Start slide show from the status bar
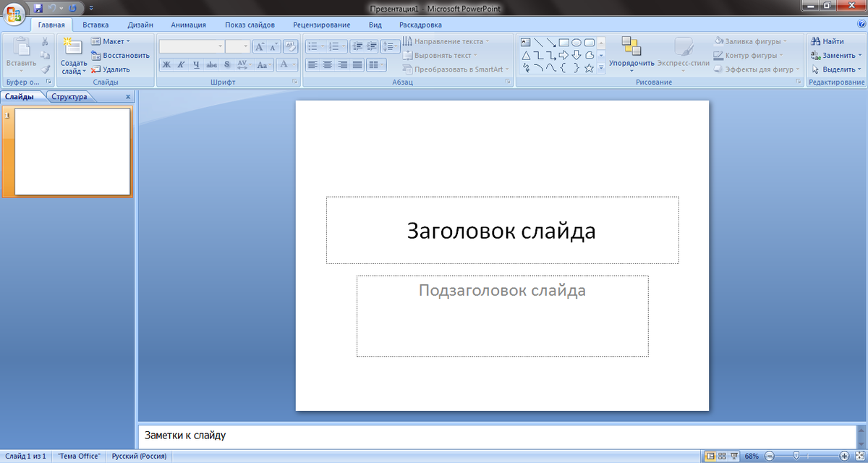The image size is (868, 463). 733,456
